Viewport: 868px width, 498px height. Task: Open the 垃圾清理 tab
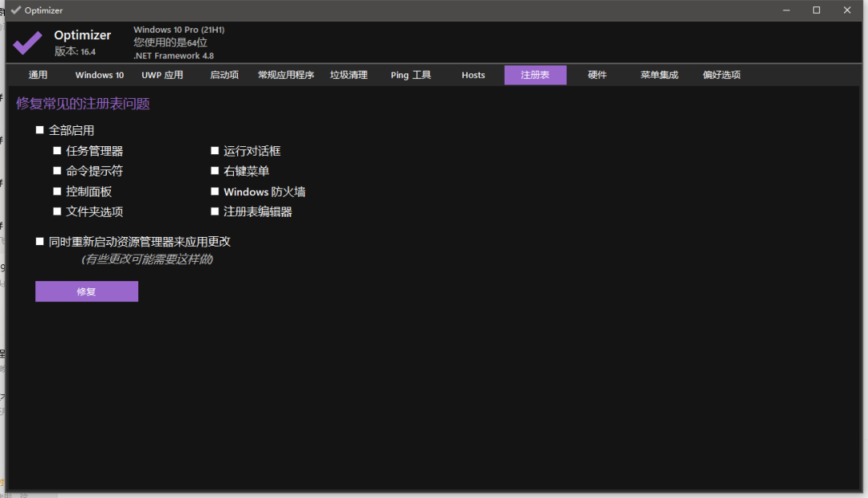coord(349,75)
